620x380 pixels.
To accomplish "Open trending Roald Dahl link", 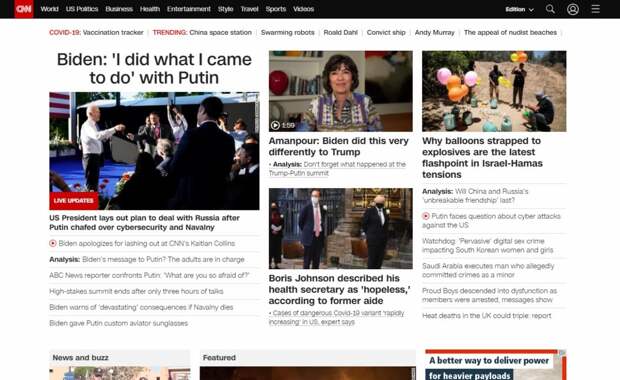I will [340, 32].
